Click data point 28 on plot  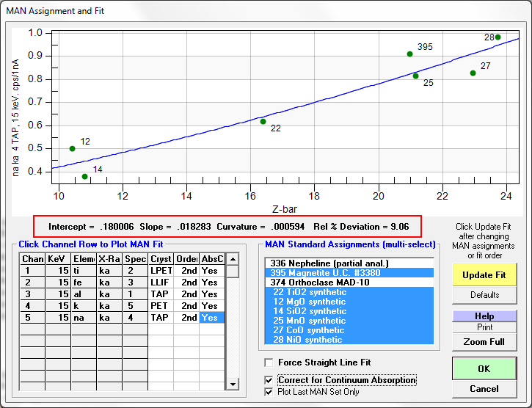click(498, 37)
